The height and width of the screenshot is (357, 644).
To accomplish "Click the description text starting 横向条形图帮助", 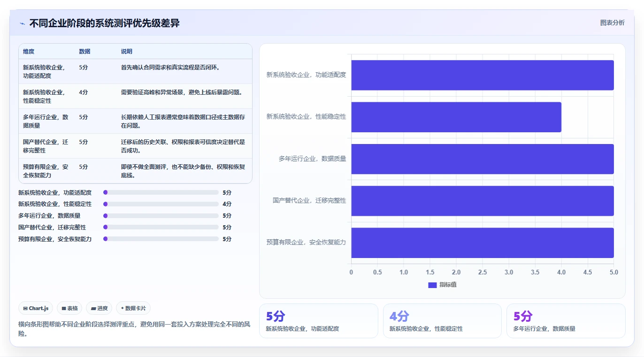I will (x=134, y=329).
